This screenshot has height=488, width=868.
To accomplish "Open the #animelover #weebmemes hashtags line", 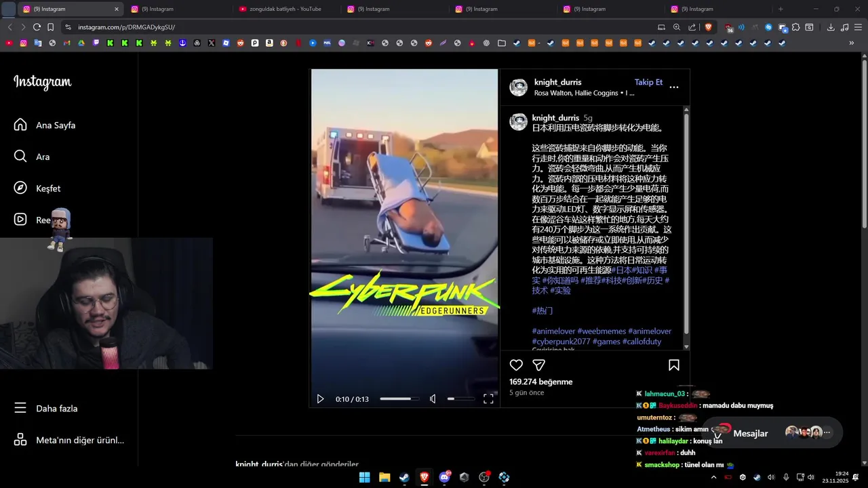I will click(601, 331).
